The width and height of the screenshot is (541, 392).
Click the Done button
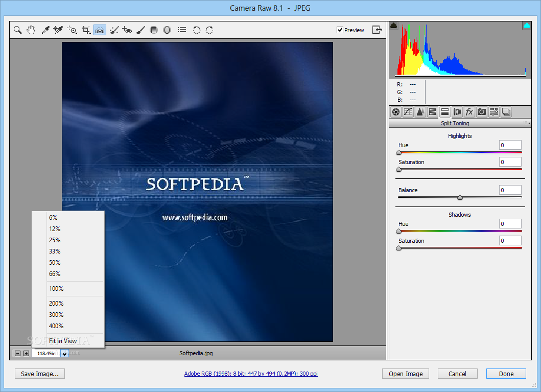click(x=506, y=374)
